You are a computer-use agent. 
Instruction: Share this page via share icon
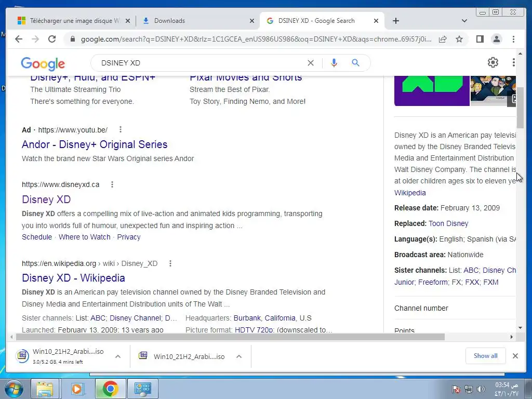pos(443,39)
